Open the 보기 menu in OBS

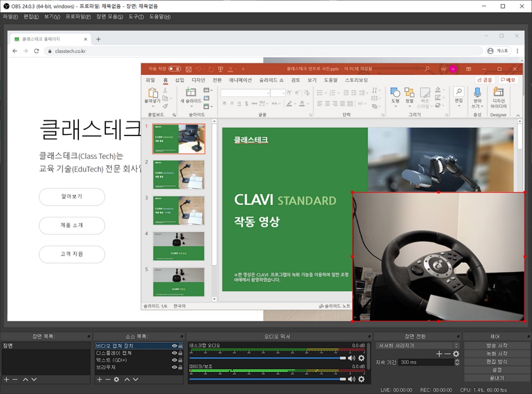click(x=52, y=17)
